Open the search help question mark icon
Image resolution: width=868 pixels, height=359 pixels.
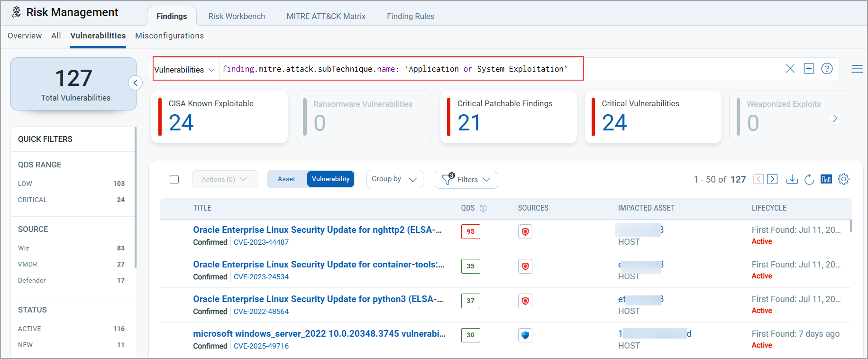[827, 69]
